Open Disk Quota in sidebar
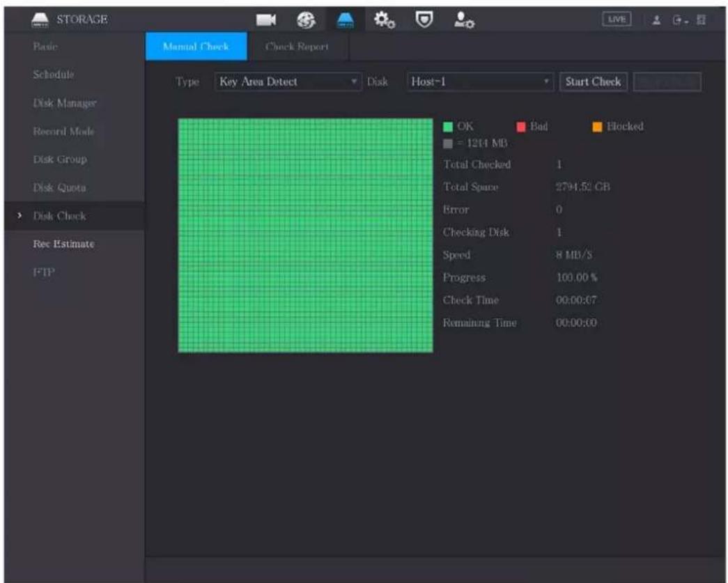The image size is (728, 583). coord(59,187)
